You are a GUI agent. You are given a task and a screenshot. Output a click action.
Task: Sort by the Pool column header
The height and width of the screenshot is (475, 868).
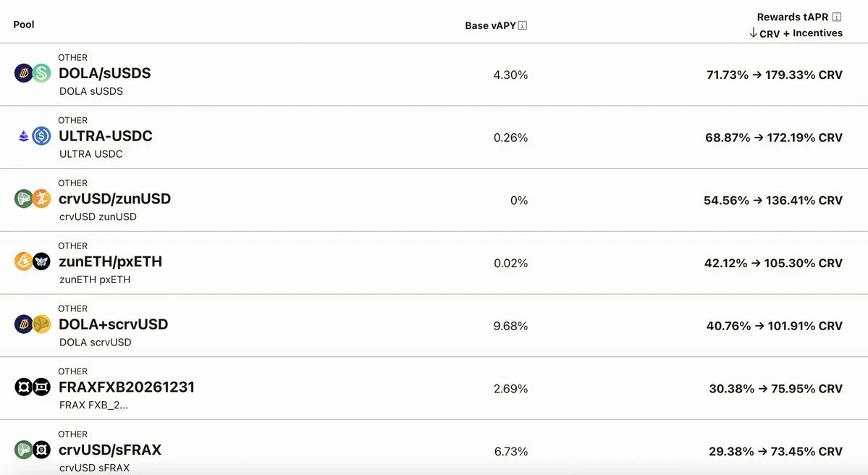23,24
